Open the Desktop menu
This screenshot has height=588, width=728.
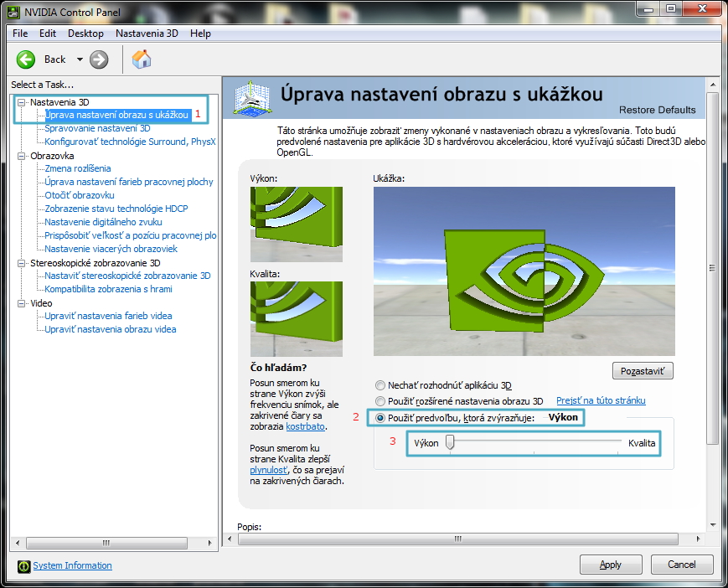[85, 34]
